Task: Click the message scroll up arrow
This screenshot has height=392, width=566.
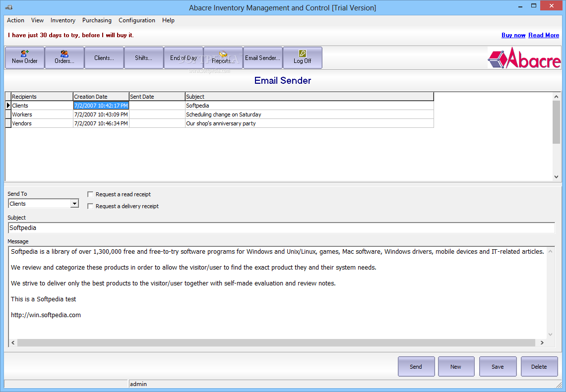Action: pos(550,251)
